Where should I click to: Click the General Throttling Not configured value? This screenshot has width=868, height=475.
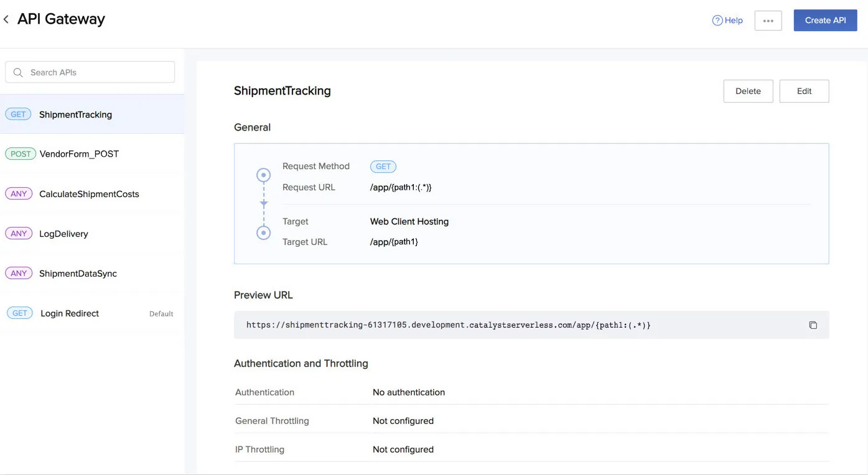point(403,421)
